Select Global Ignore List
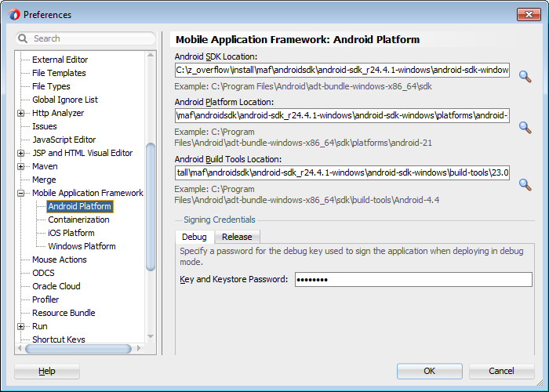Screen dimensions: 549x392 point(65,100)
